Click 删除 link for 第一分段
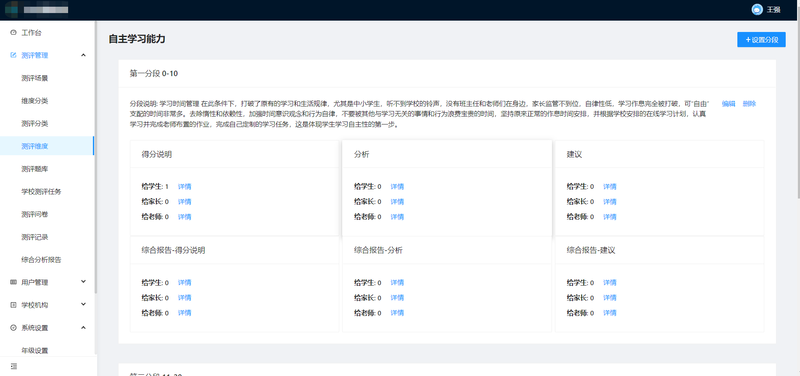The height and width of the screenshot is (376, 800). pos(749,104)
